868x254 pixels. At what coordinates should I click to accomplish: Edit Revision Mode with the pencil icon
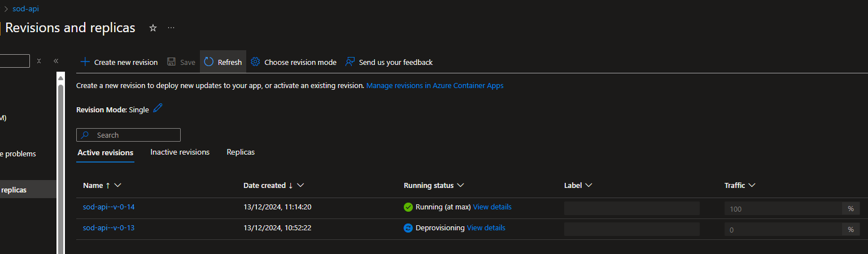pyautogui.click(x=158, y=108)
